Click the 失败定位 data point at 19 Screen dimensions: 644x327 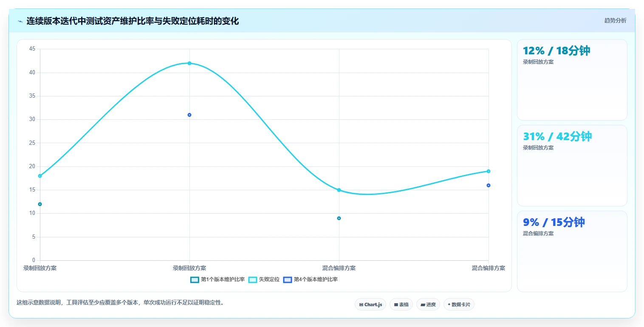click(x=489, y=171)
